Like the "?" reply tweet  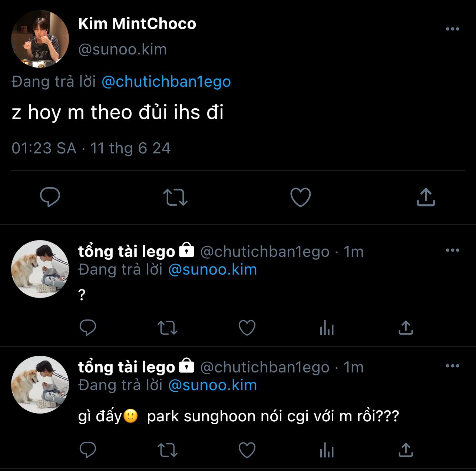247,328
